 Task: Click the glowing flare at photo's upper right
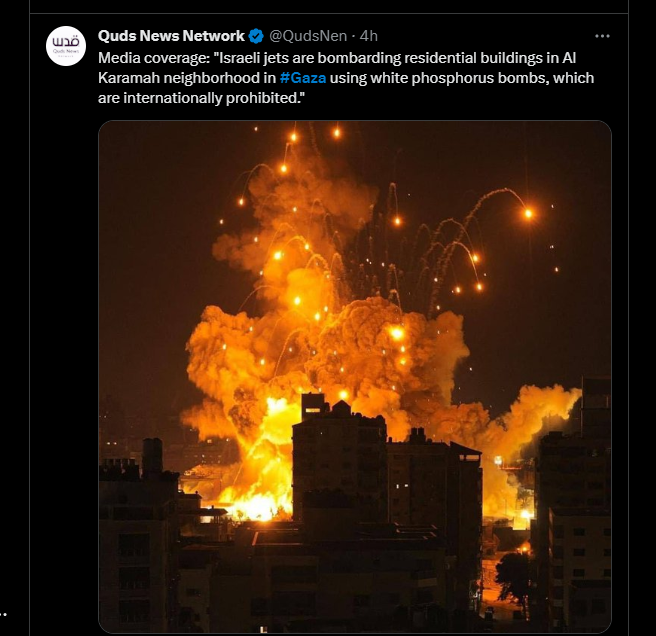click(528, 214)
